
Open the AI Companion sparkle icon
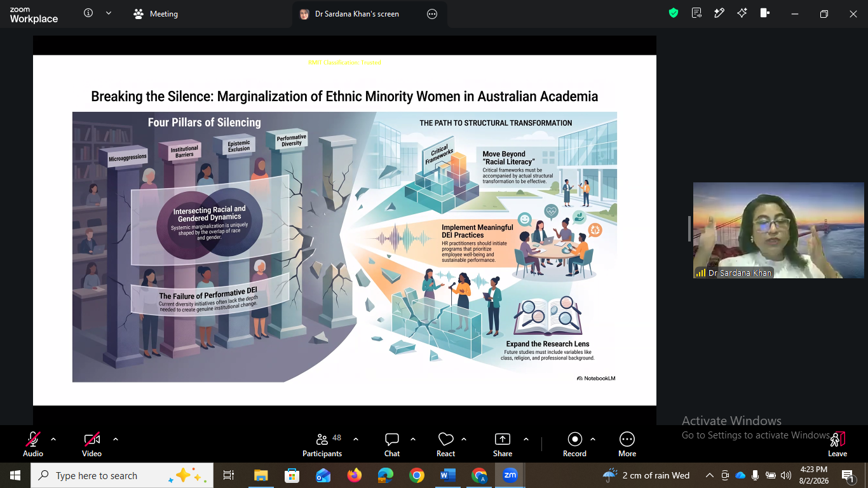(x=742, y=13)
